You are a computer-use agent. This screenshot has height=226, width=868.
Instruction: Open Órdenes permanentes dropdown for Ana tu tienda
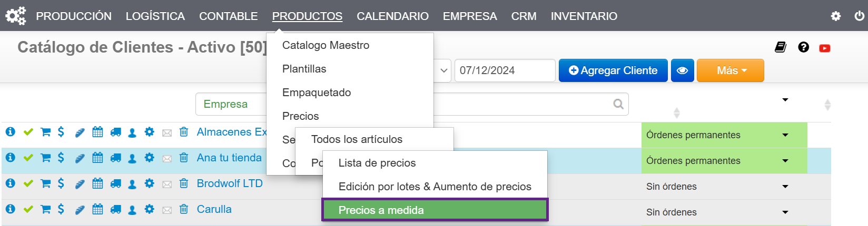pyautogui.click(x=785, y=161)
